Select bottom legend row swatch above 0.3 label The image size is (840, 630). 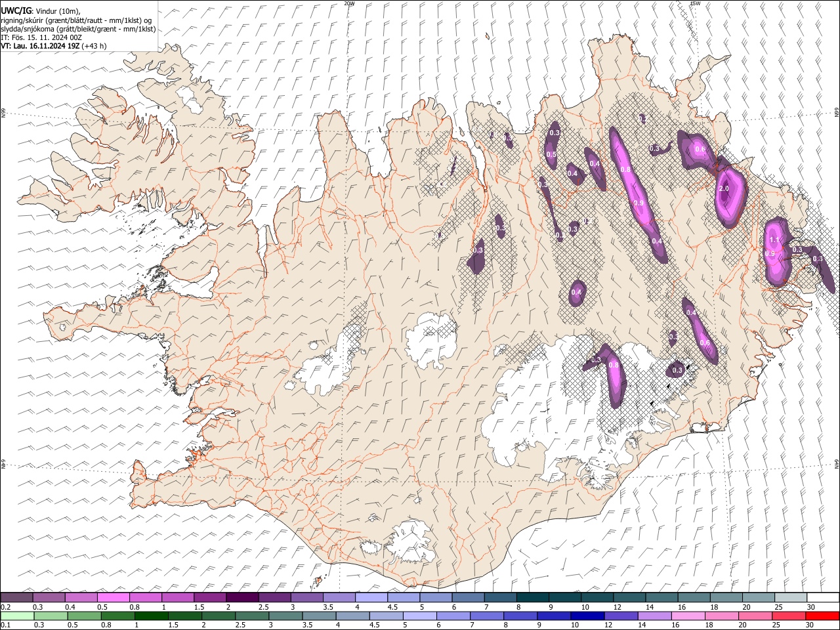coord(51,616)
